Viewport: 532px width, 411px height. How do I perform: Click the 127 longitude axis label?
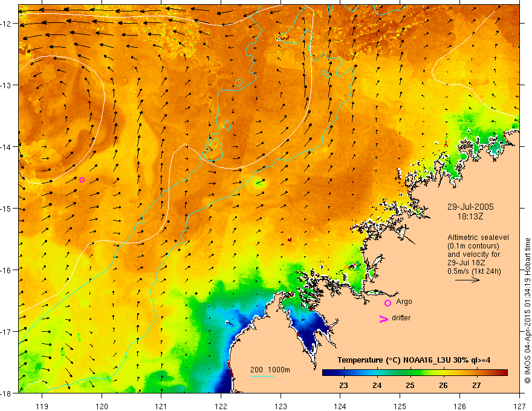519,406
